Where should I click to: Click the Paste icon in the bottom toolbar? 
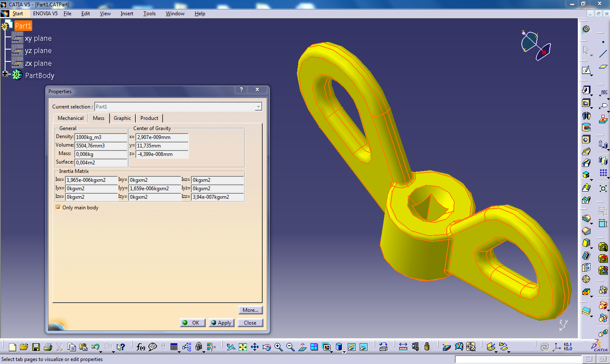[83, 347]
